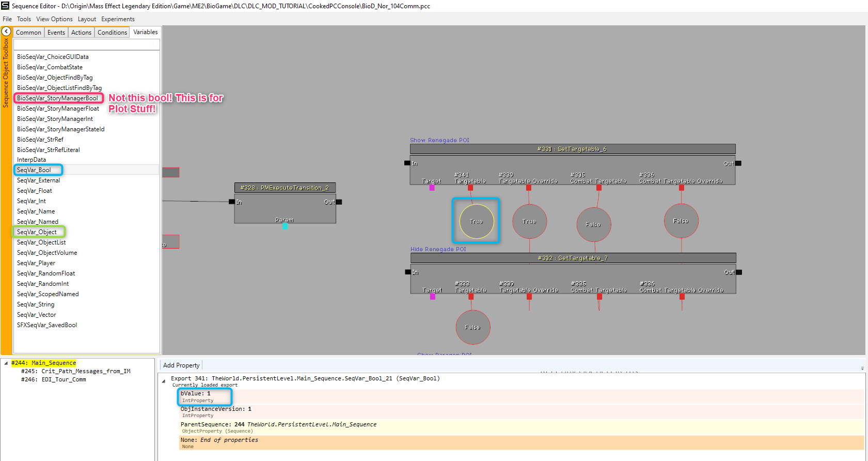This screenshot has width=868, height=461.
Task: Select #246 EDI_Tour_Comm sequence
Action: pos(54,379)
